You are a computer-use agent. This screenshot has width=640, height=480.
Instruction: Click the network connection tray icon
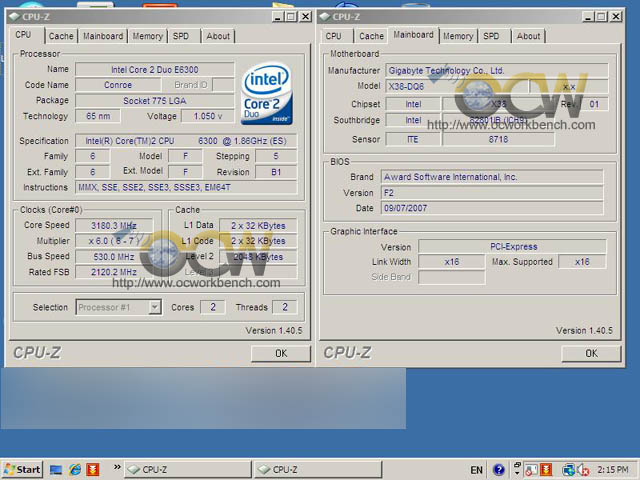[x=568, y=470]
